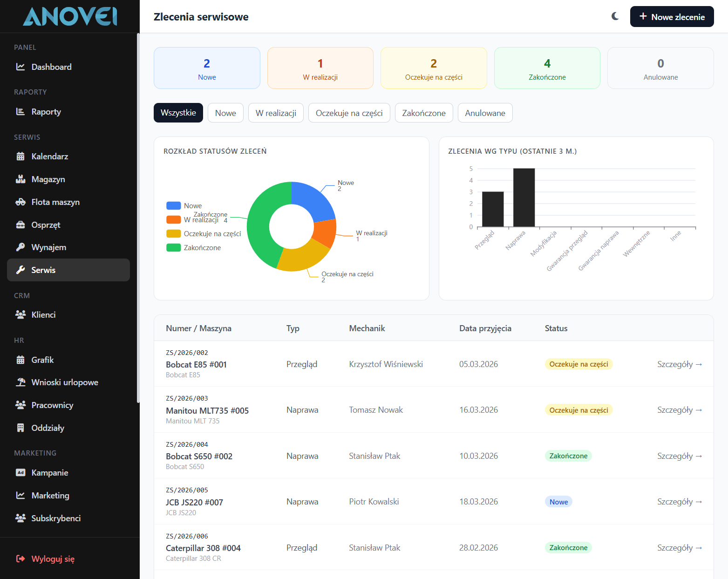Open Szczegóły for JCB JS220 #007
This screenshot has height=579, width=728.
coord(679,502)
